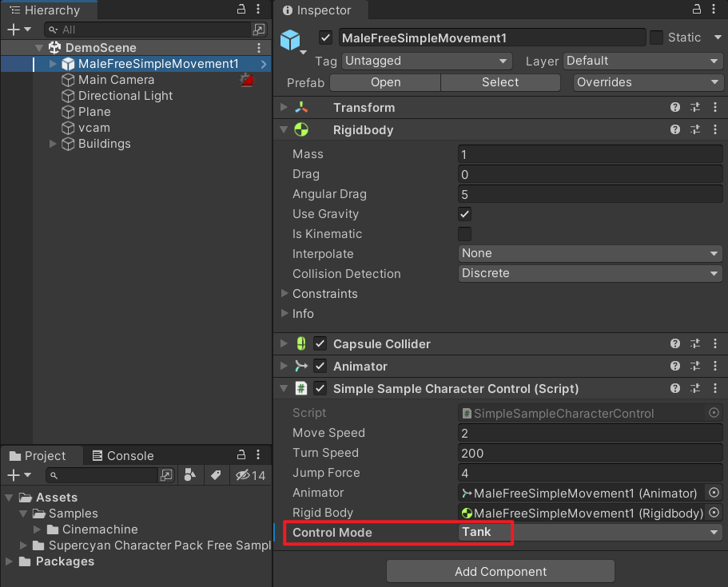
Task: Open Capsule Collider help icon
Action: [x=675, y=343]
